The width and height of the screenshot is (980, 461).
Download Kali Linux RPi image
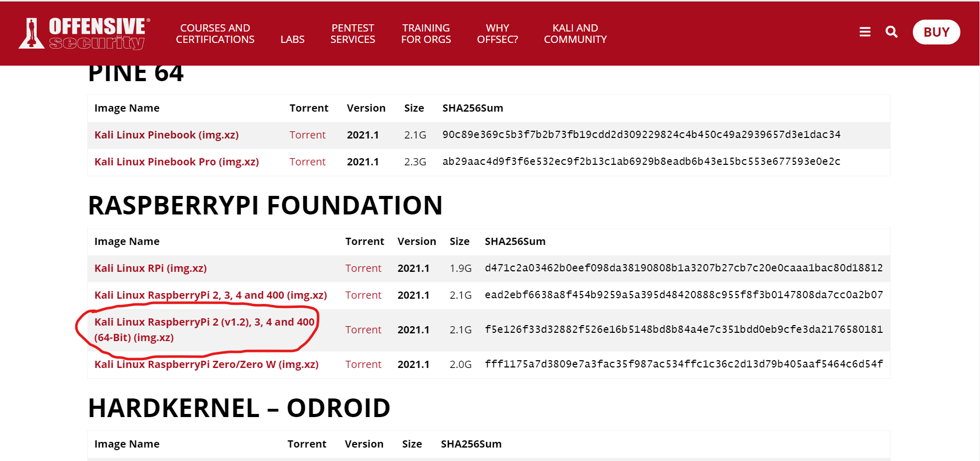150,268
